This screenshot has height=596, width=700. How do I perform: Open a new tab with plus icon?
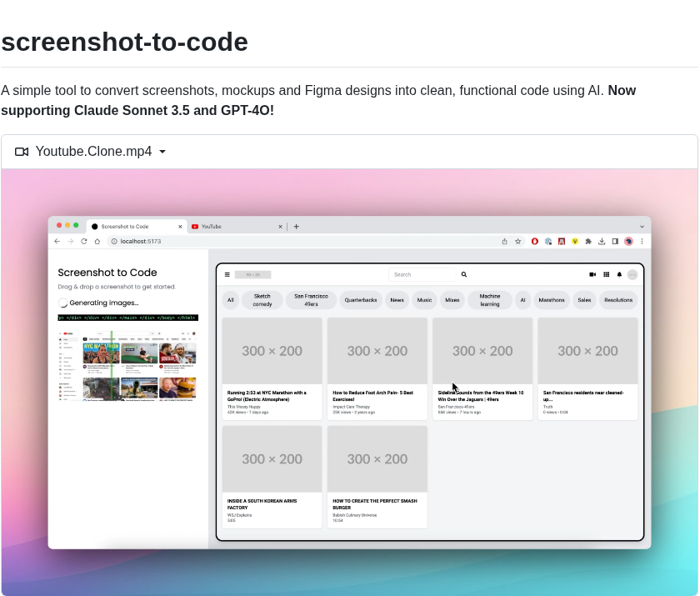click(297, 227)
